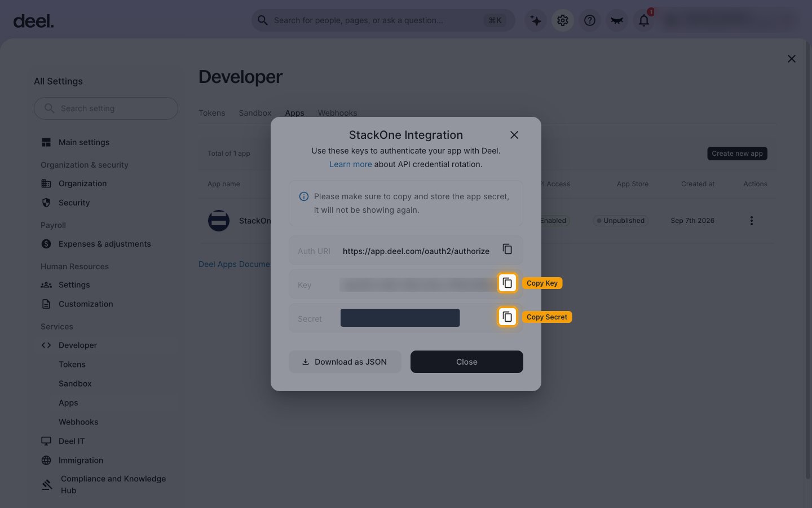Open Webhooks sidebar sub-item
Image resolution: width=812 pixels, height=508 pixels.
(x=78, y=422)
